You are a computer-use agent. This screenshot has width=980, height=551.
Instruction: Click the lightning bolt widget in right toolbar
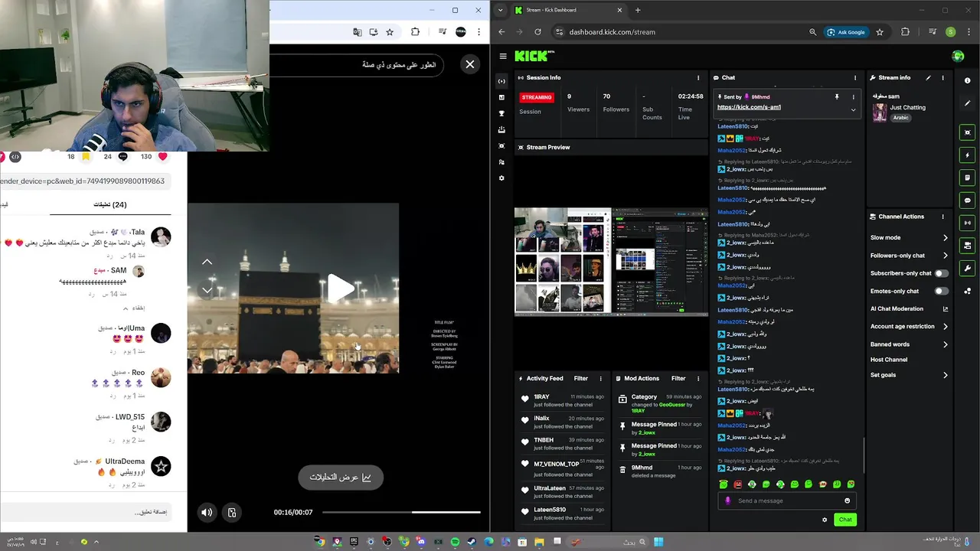tap(968, 155)
